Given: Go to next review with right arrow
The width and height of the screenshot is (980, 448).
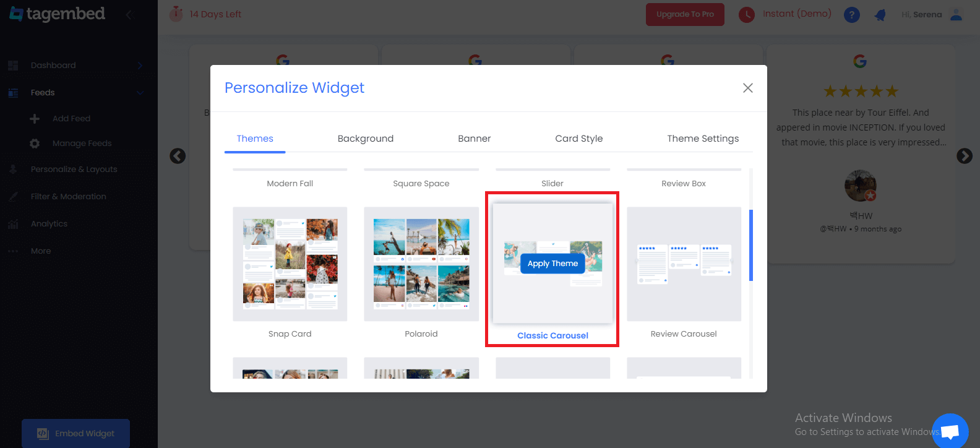Looking at the screenshot, I should (965, 156).
